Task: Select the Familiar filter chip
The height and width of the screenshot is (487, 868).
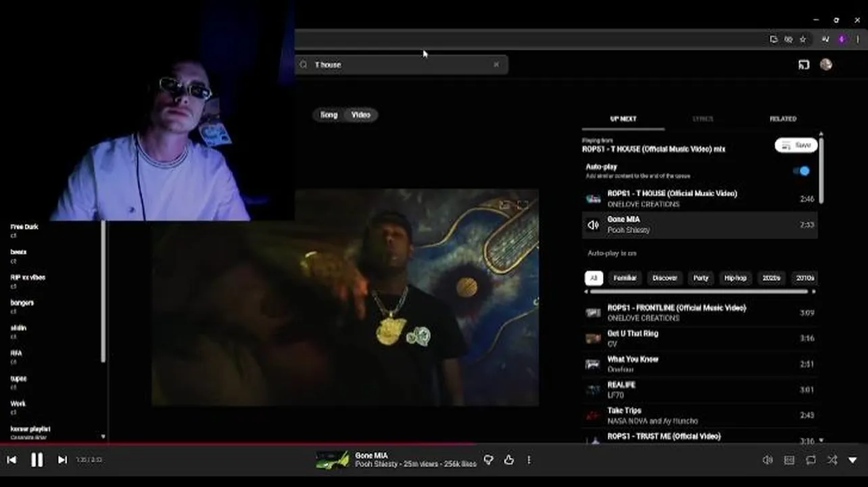Action: point(625,278)
